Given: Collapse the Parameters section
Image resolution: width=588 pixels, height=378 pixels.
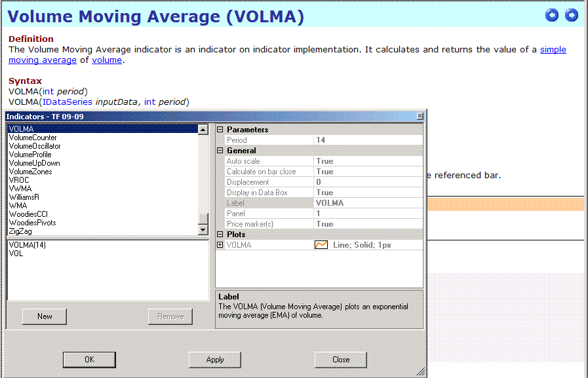Looking at the screenshot, I should pyautogui.click(x=220, y=130).
